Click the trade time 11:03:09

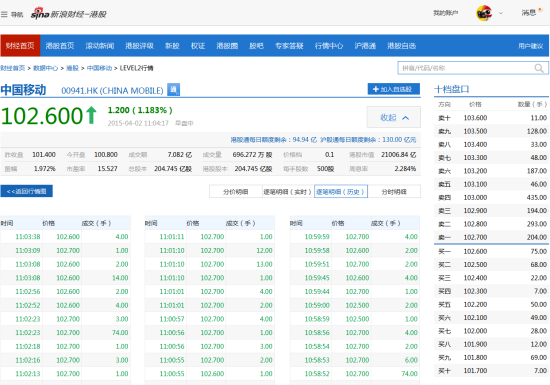pos(28,250)
